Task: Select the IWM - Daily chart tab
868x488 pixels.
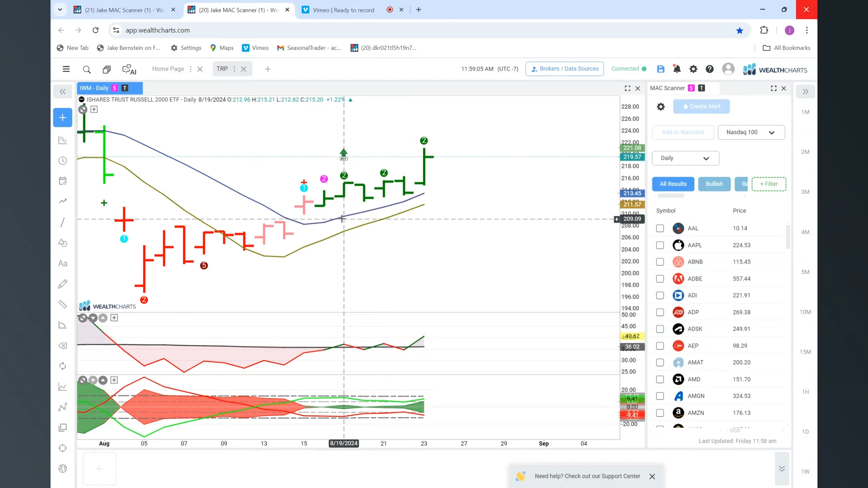Action: click(110, 88)
